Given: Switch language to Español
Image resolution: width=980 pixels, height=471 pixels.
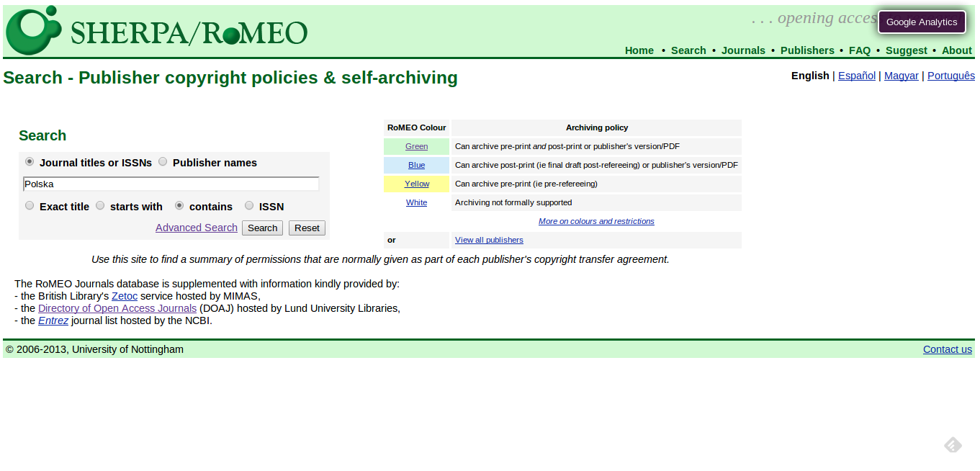Looking at the screenshot, I should 857,76.
